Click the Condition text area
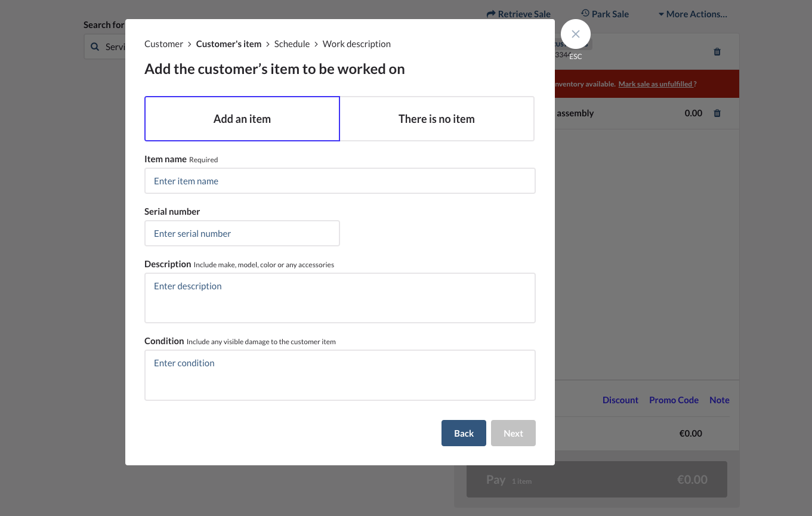The height and width of the screenshot is (516, 812). (339, 375)
